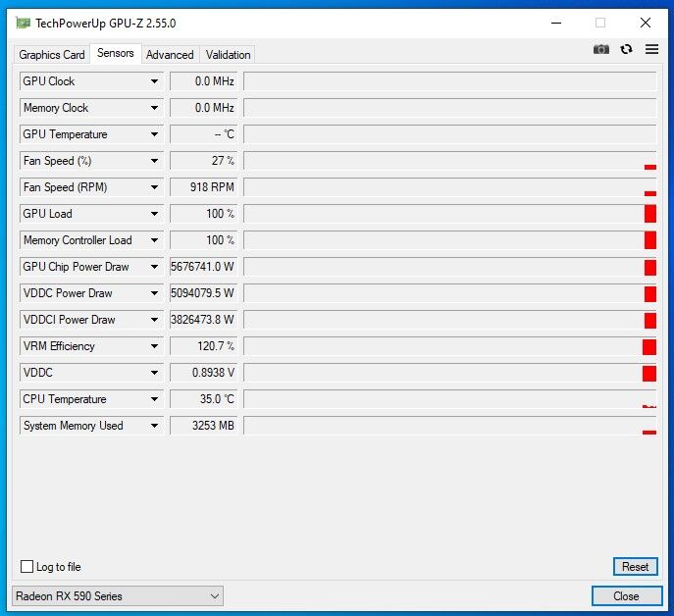
Task: Click the GPU Chip Power Draw graph
Action: 450,267
